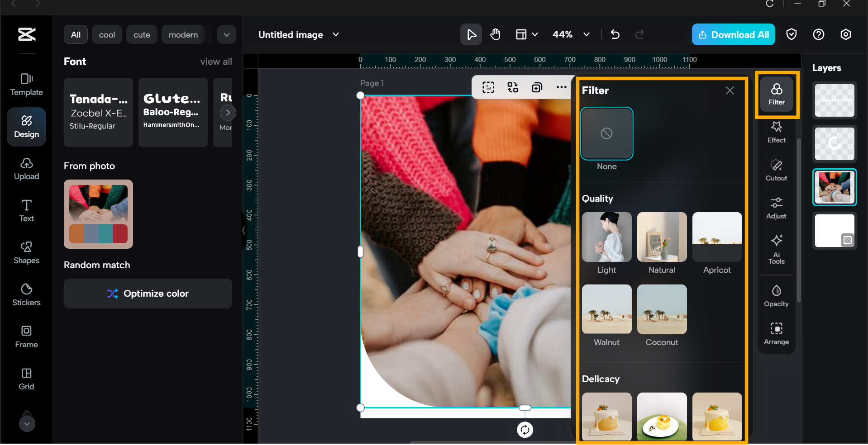This screenshot has width=868, height=445.
Task: Select the cute font tag
Action: pyautogui.click(x=142, y=34)
